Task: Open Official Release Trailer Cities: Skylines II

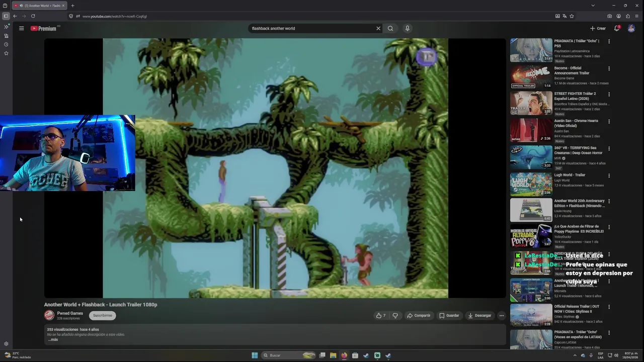Action: coord(531,315)
